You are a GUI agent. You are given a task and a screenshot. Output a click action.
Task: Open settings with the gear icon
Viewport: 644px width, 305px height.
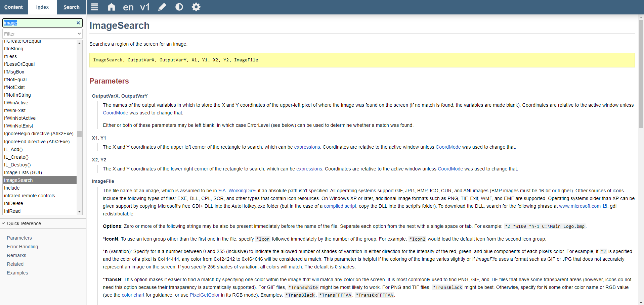pyautogui.click(x=196, y=7)
